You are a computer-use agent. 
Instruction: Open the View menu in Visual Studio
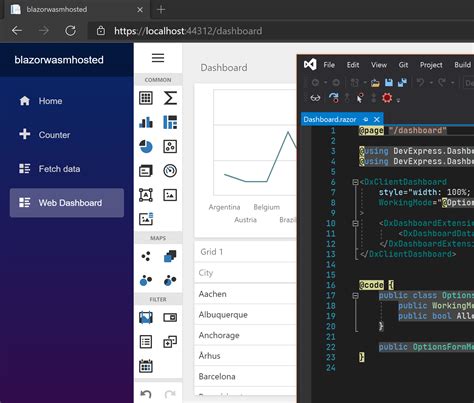tap(379, 65)
